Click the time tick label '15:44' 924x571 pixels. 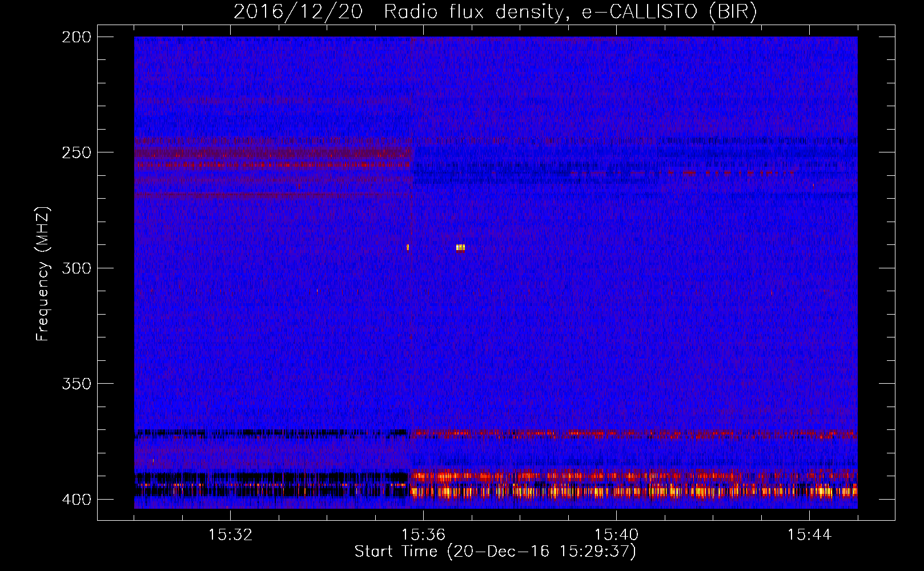pyautogui.click(x=809, y=535)
